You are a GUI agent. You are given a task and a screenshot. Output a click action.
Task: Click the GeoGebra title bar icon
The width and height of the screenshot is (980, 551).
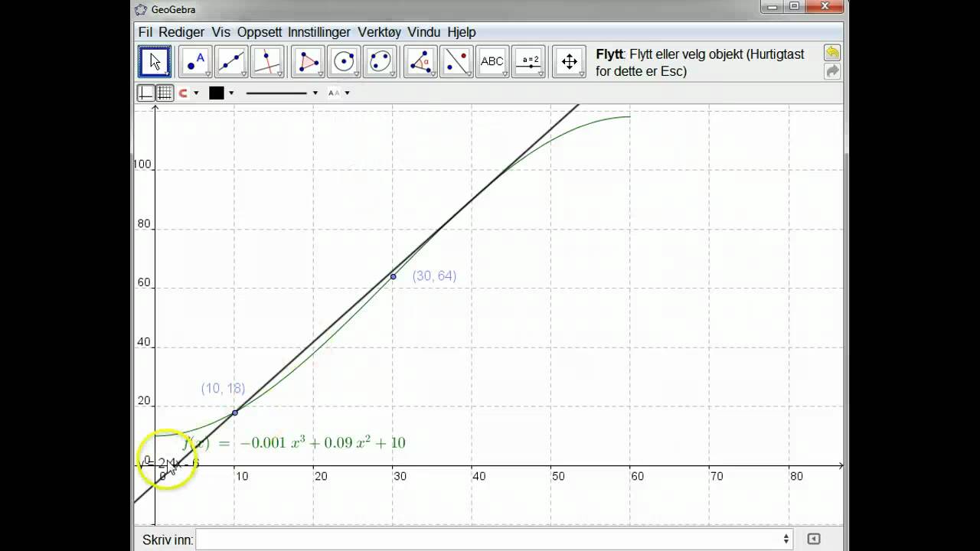(141, 10)
